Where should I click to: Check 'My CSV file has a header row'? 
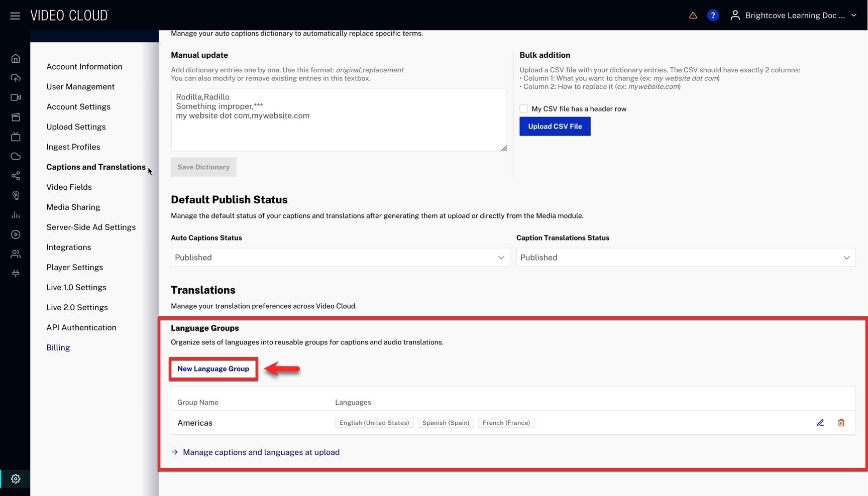pos(523,109)
